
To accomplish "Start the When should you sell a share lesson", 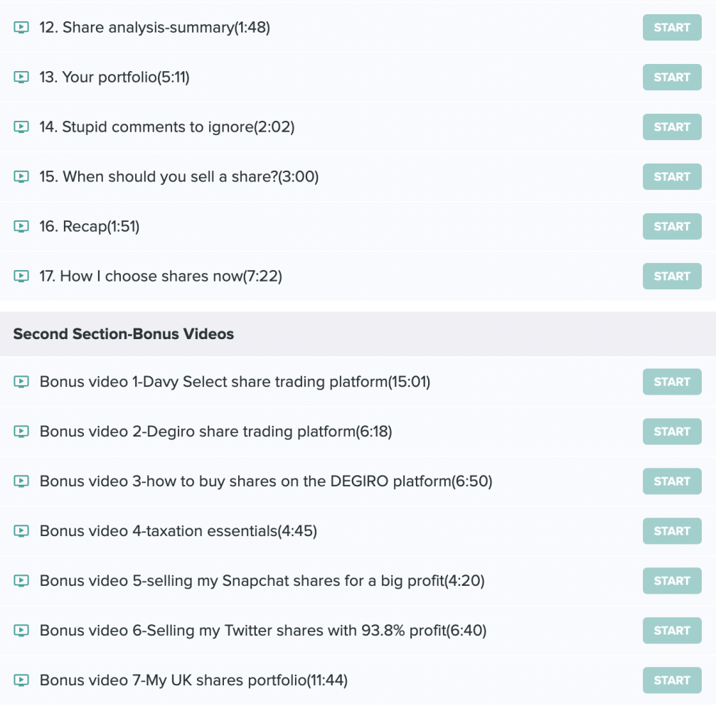I will (672, 176).
